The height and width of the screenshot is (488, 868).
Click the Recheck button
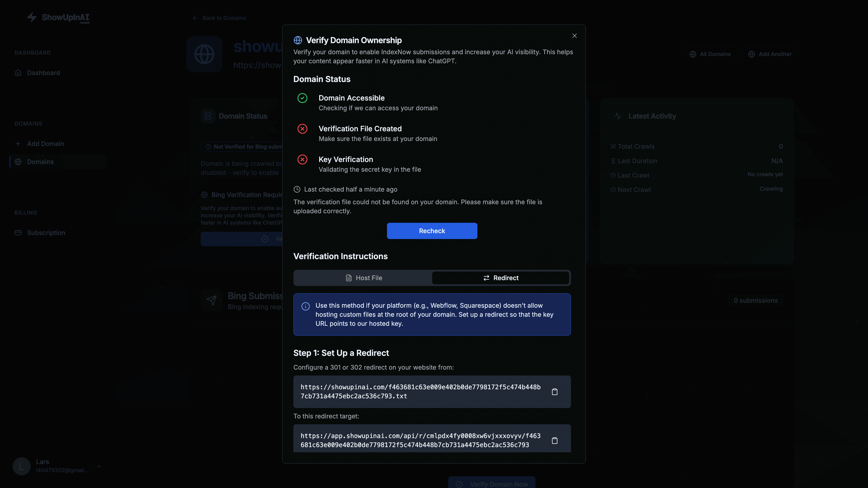432,231
